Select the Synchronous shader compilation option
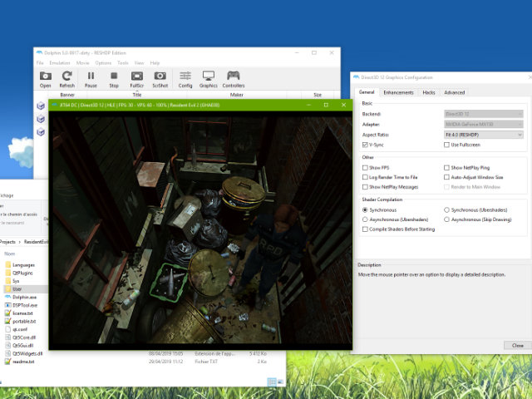Screen dimensions: 532x399 pos(365,210)
